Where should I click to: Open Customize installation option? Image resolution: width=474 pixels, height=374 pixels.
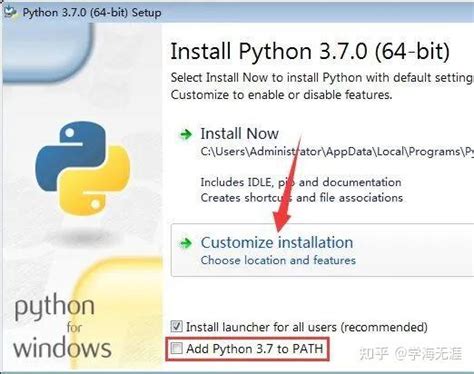323,250
